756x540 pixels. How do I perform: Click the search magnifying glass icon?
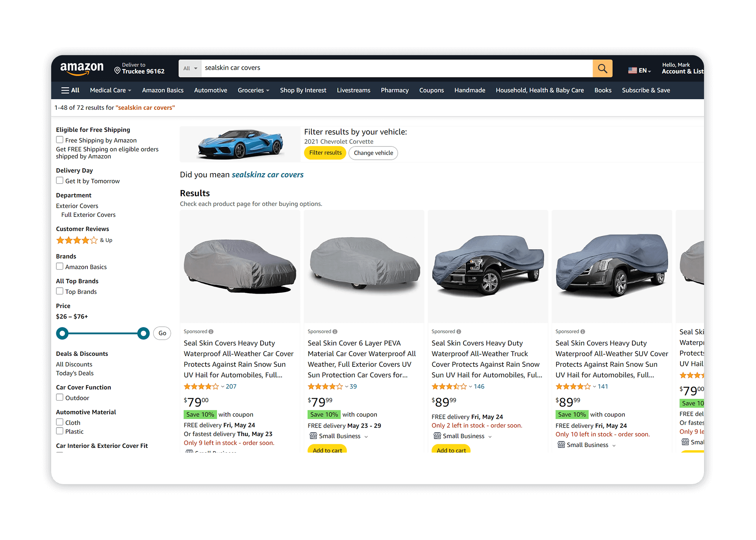coord(602,68)
